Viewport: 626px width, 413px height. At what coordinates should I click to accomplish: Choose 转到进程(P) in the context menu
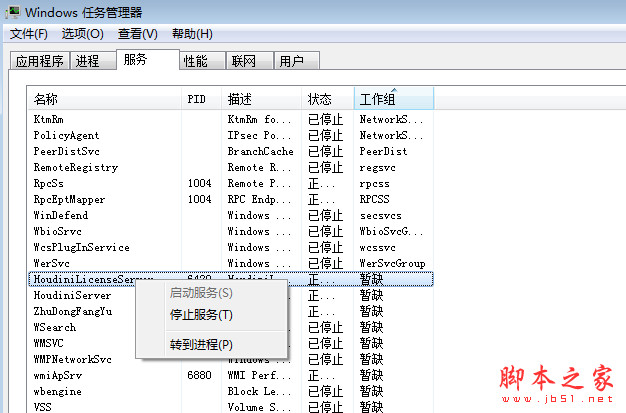coord(226,344)
